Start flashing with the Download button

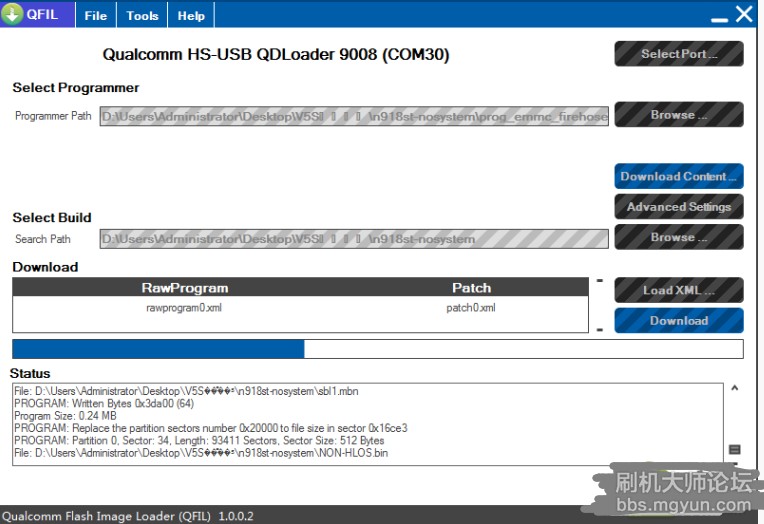(x=679, y=320)
